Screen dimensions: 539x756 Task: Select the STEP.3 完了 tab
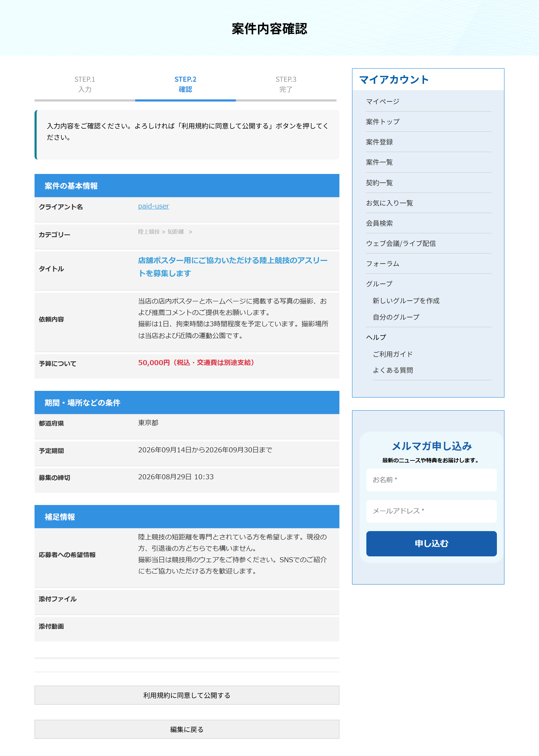click(286, 84)
